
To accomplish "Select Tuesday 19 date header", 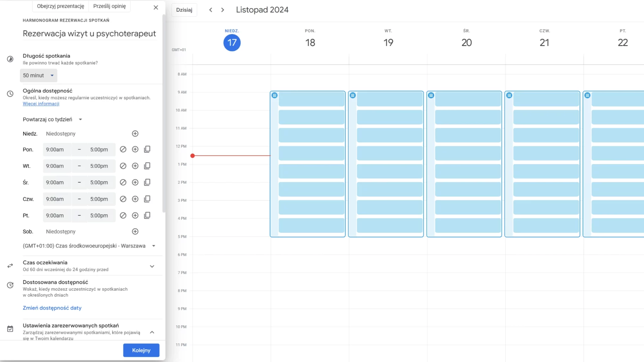I will tap(388, 42).
